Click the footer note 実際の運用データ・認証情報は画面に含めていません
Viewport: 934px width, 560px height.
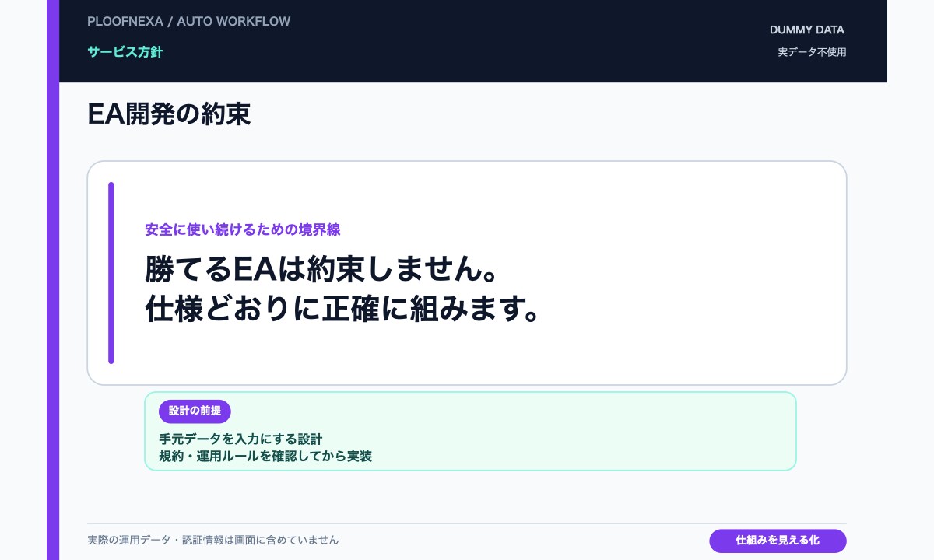tap(213, 540)
